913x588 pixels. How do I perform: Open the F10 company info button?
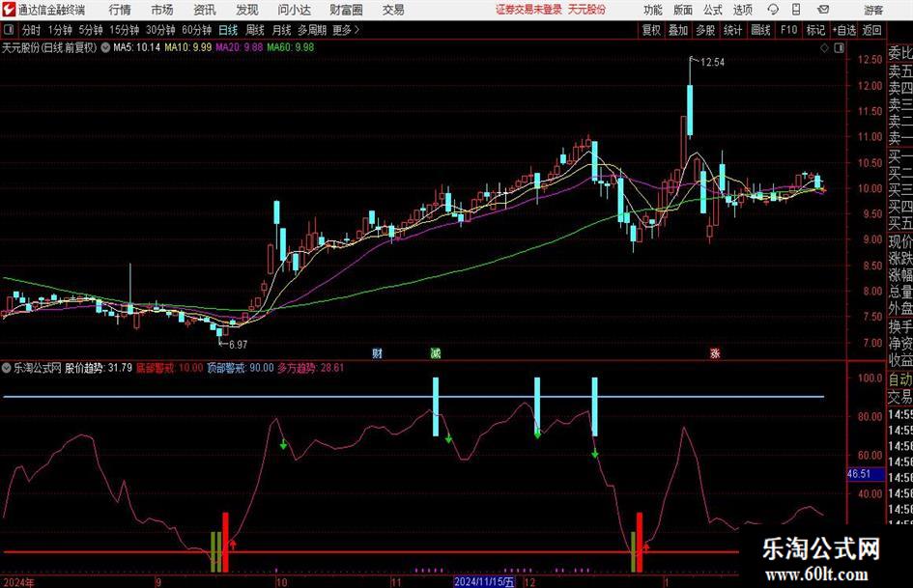coord(788,30)
